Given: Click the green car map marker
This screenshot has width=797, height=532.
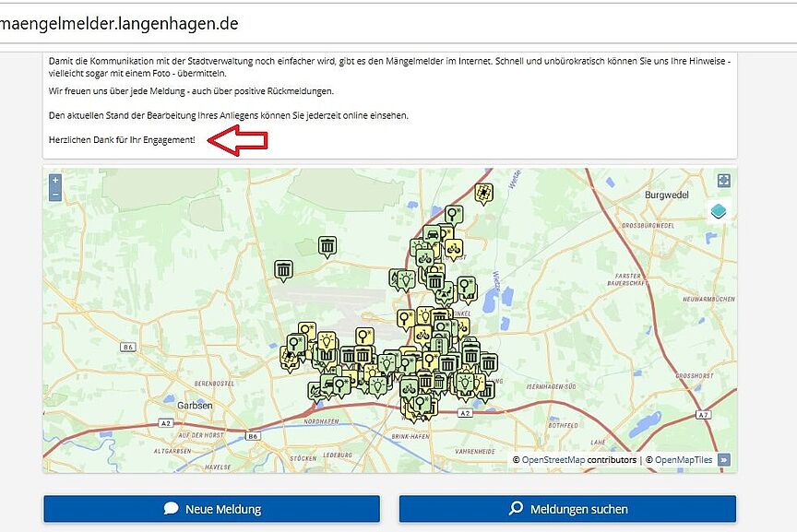Looking at the screenshot, I should pos(432,233).
